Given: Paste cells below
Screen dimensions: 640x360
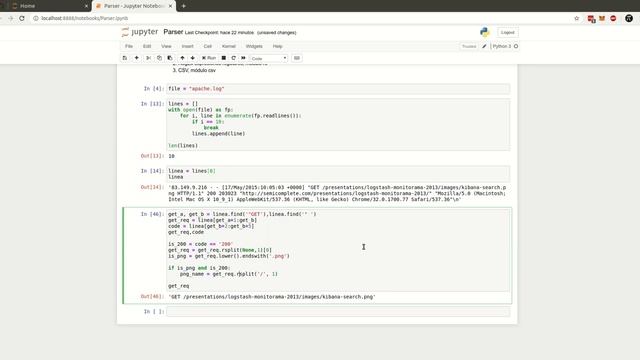Looking at the screenshot, I should 170,58.
